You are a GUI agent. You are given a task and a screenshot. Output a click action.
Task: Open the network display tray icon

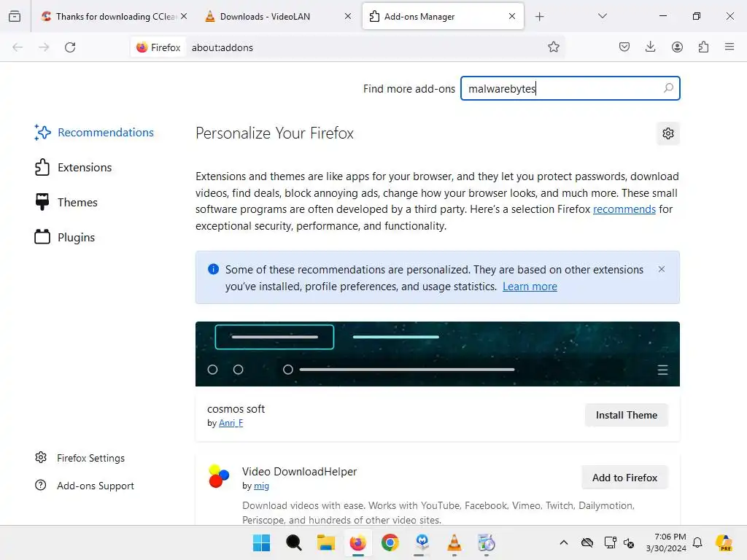tap(610, 542)
